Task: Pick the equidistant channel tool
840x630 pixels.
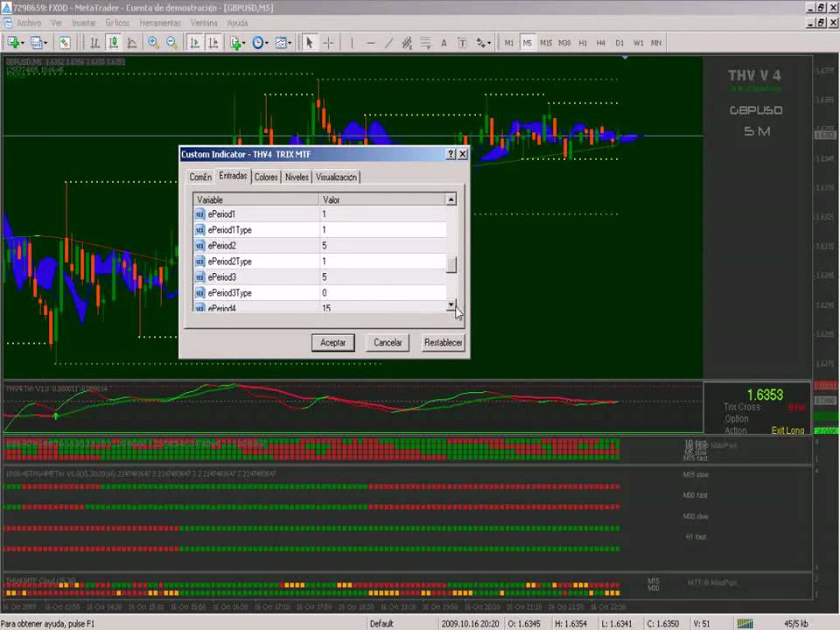Action: 407,43
